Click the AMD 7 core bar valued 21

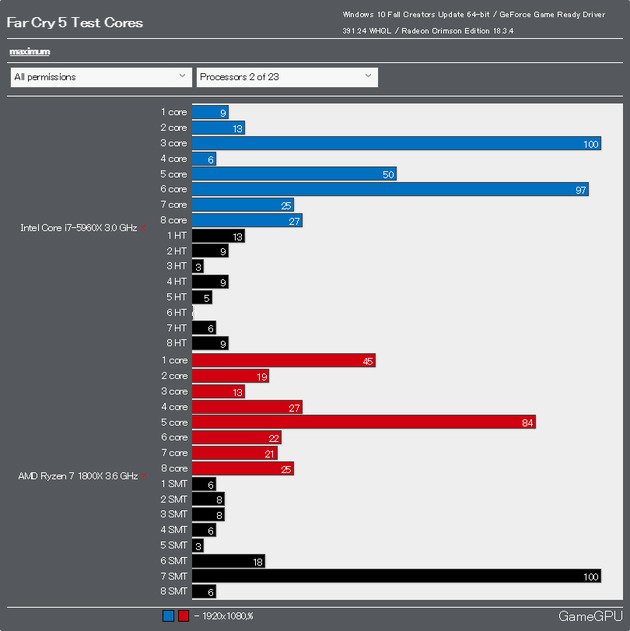point(235,453)
